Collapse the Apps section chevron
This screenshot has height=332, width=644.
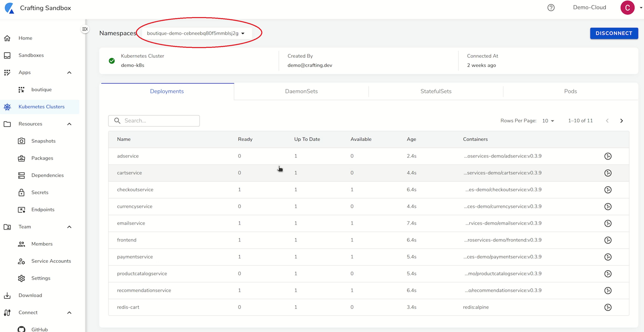click(69, 73)
